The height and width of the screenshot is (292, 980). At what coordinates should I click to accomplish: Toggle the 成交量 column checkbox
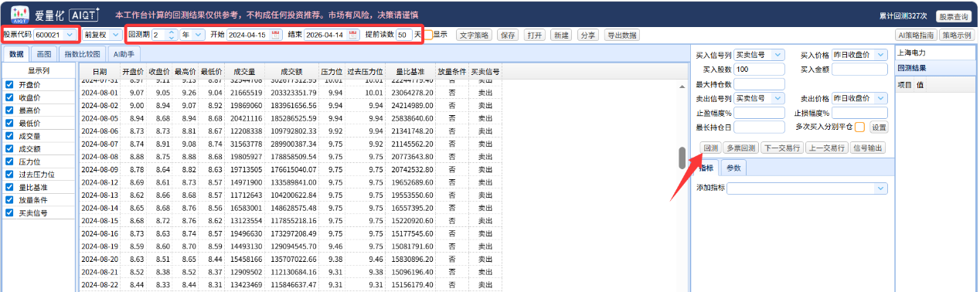(x=9, y=136)
